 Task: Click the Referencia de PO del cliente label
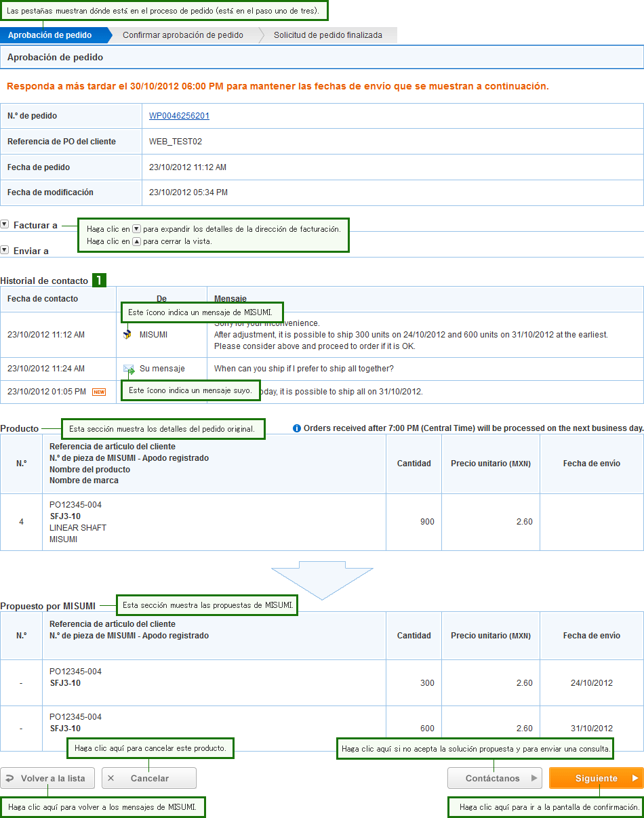pyautogui.click(x=62, y=142)
